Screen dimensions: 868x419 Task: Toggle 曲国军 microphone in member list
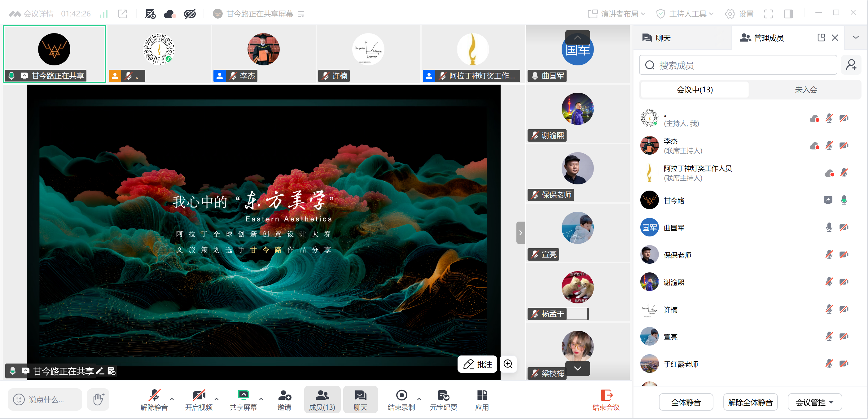(829, 227)
